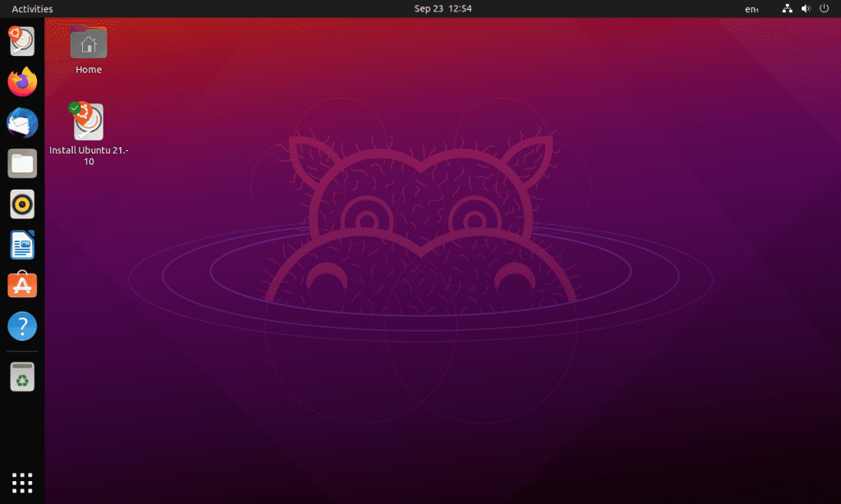
Task: Open LibreOffice Writer from the dock
Action: tap(22, 245)
